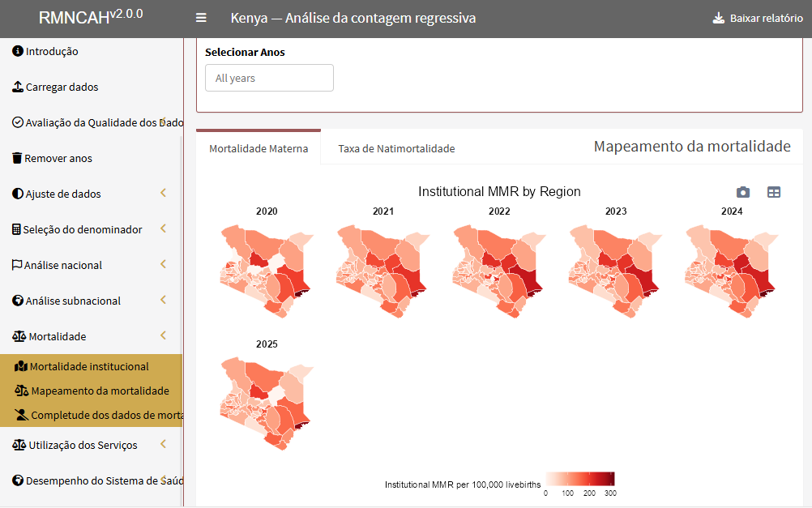The image size is (812, 508).
Task: Open Remover anos in the sidebar
Action: (x=91, y=158)
